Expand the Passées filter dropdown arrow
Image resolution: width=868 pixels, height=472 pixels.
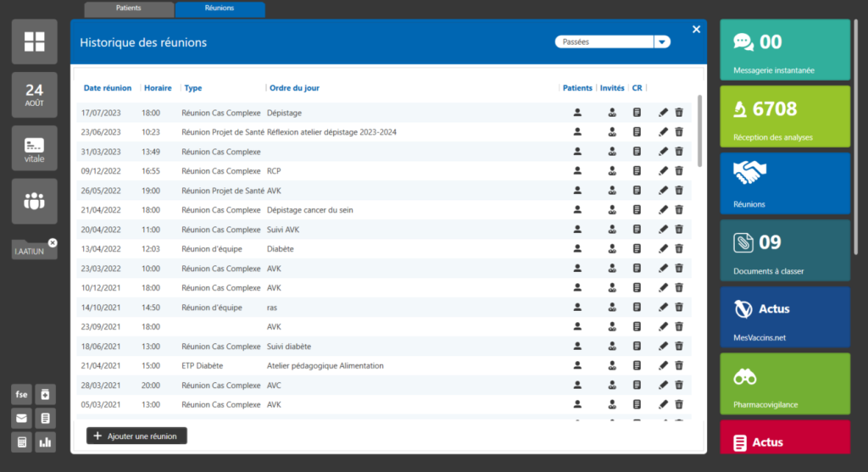coord(662,42)
